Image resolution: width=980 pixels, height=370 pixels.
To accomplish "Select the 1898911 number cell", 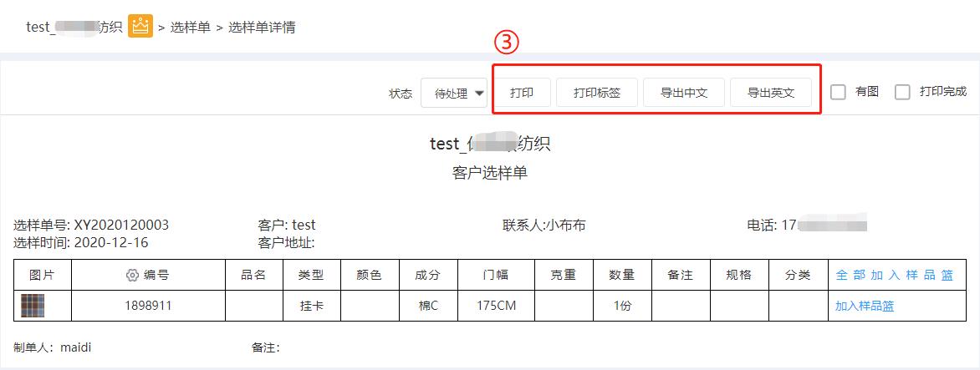I will (x=148, y=306).
